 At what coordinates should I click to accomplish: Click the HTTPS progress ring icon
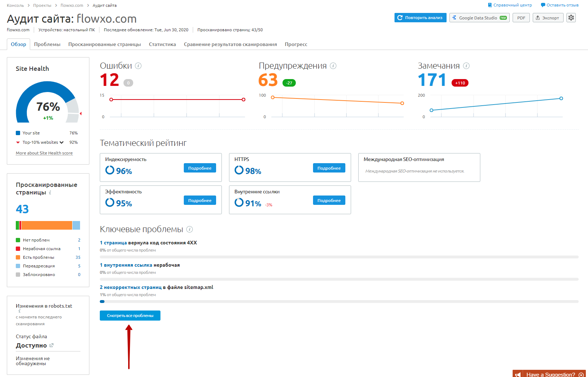pos(239,170)
